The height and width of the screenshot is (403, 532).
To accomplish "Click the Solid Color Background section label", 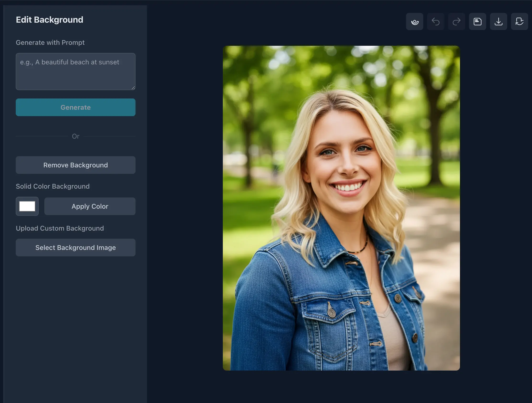I will [53, 186].
